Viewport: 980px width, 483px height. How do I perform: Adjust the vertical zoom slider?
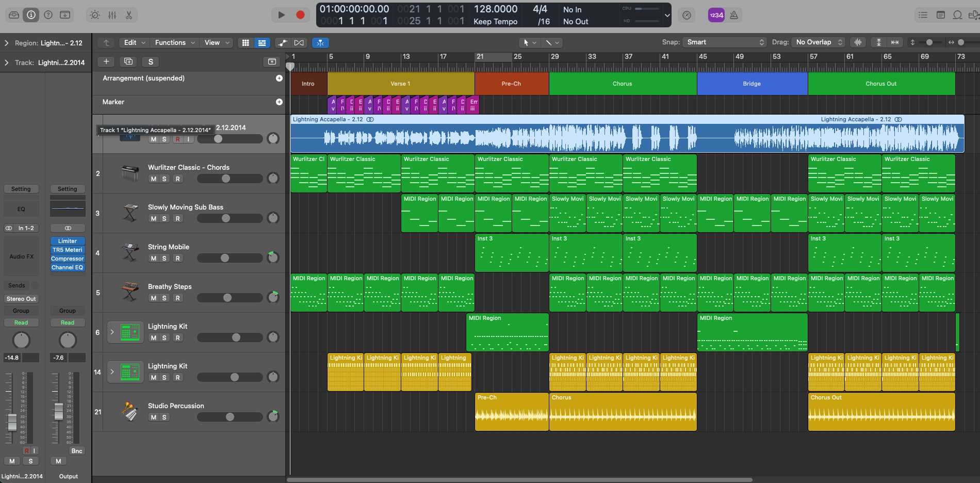point(929,42)
